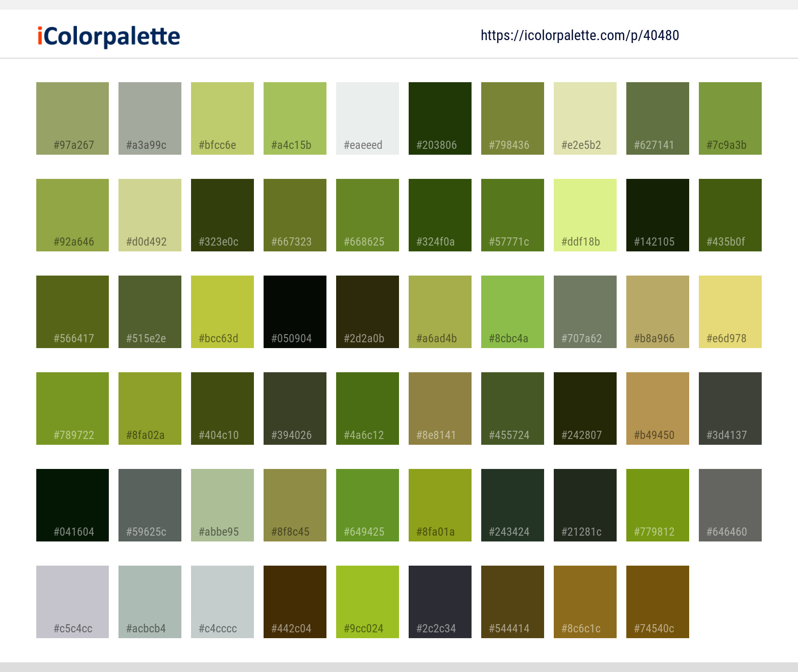
Task: Pick the #243424 swatch
Action: (x=513, y=505)
